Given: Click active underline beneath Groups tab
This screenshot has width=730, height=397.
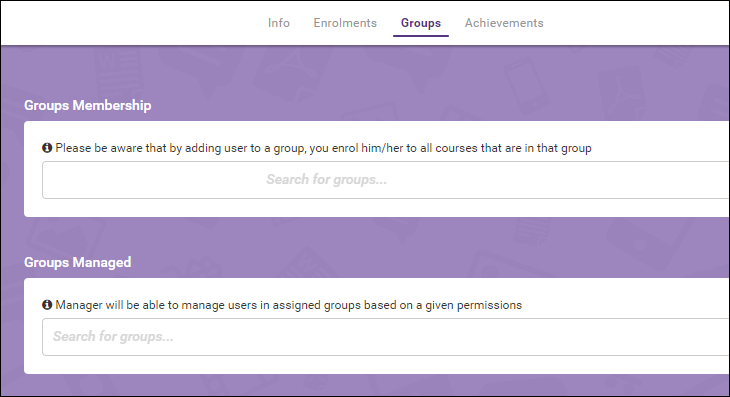Looking at the screenshot, I should [x=421, y=35].
